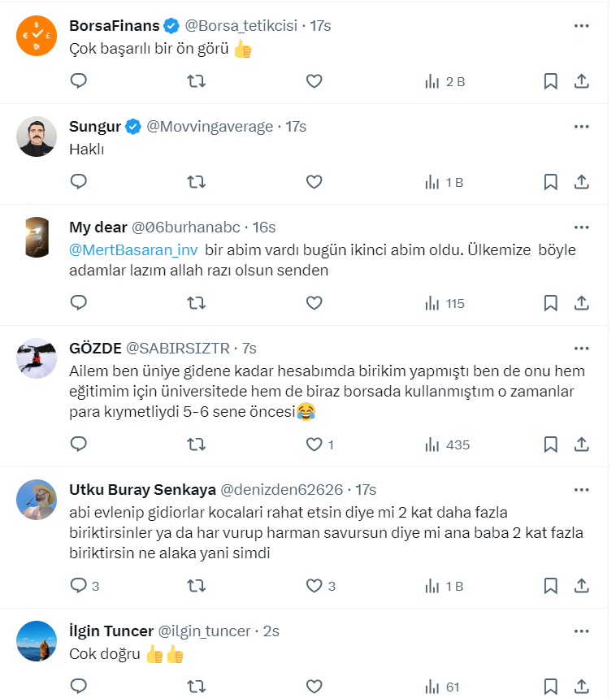616x698 pixels.
Task: Like the tweet from My dear
Action: (x=315, y=303)
